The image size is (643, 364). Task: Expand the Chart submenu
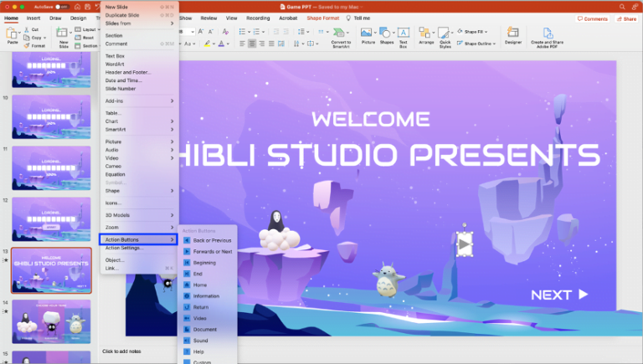click(138, 121)
